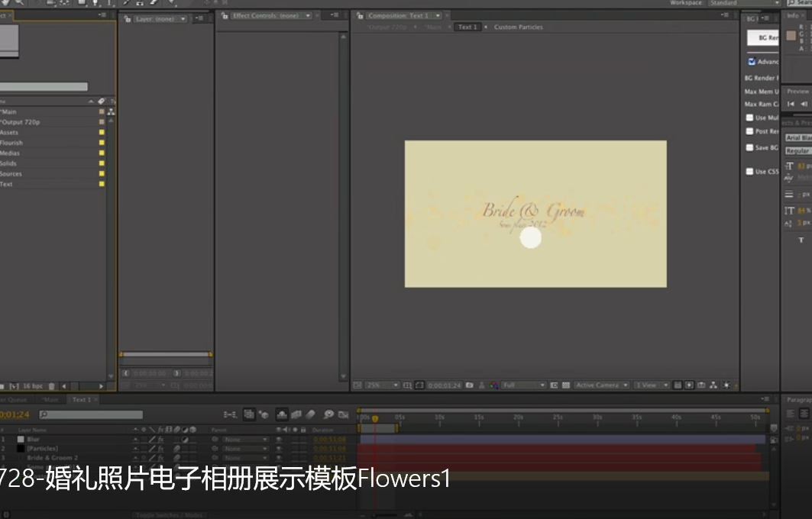Click the Info panel color swatch
The image size is (812, 519).
click(791, 35)
